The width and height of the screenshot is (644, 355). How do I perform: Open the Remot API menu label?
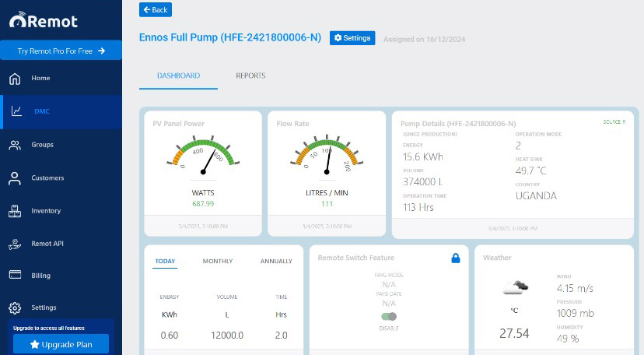click(47, 244)
